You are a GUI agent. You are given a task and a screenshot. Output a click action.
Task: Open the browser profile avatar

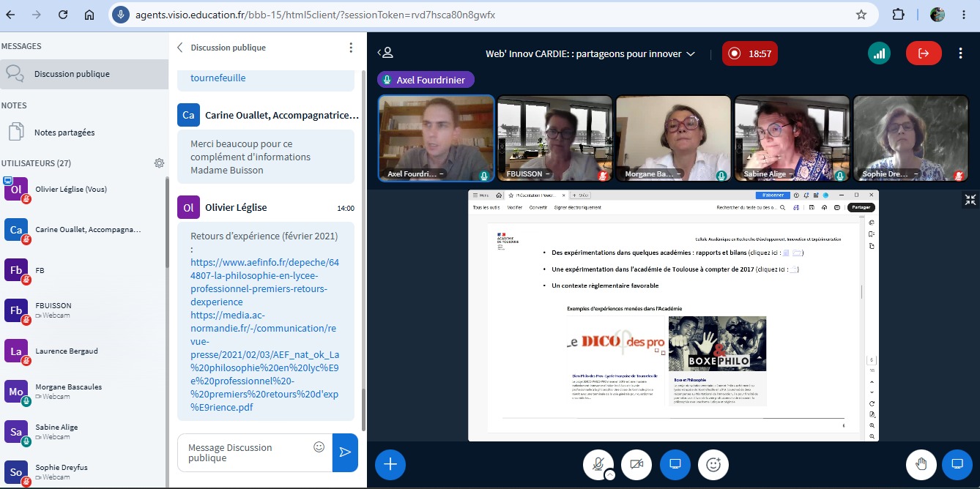938,15
